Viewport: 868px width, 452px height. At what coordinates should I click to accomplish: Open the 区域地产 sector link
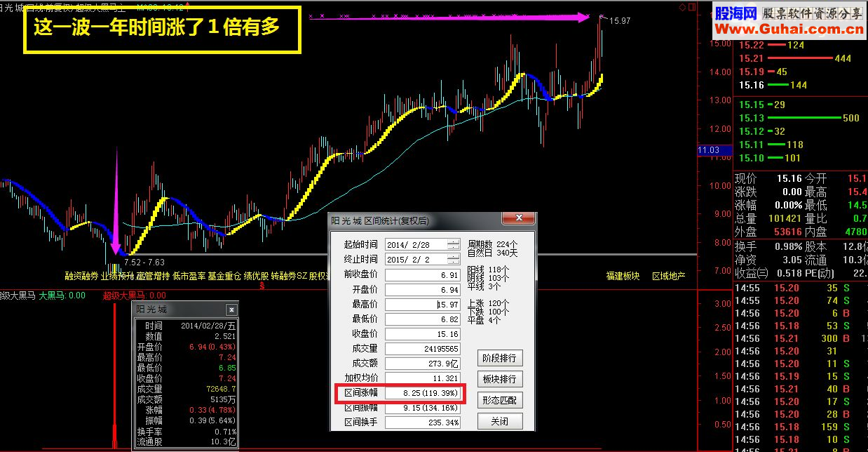click(x=669, y=276)
